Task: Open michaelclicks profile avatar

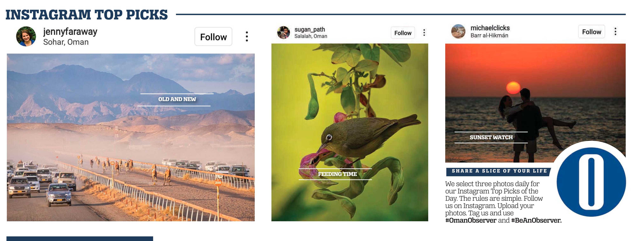Action: pos(458,31)
